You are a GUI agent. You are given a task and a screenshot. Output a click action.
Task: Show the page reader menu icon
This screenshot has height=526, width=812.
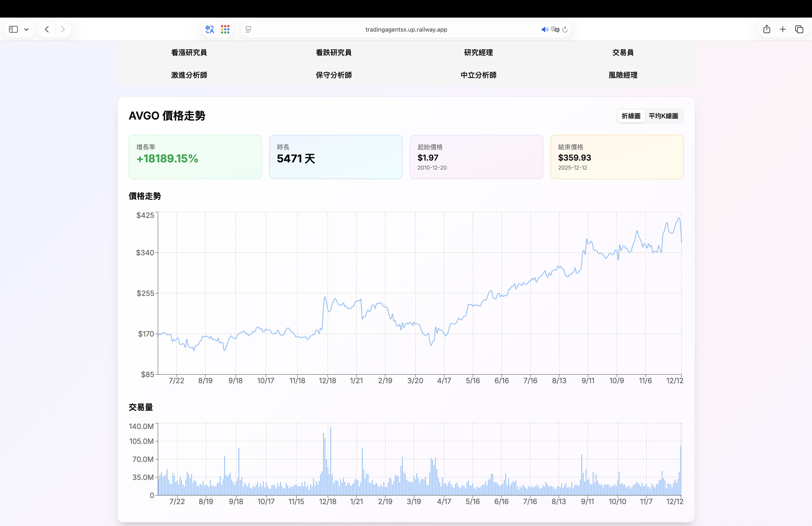tap(248, 30)
